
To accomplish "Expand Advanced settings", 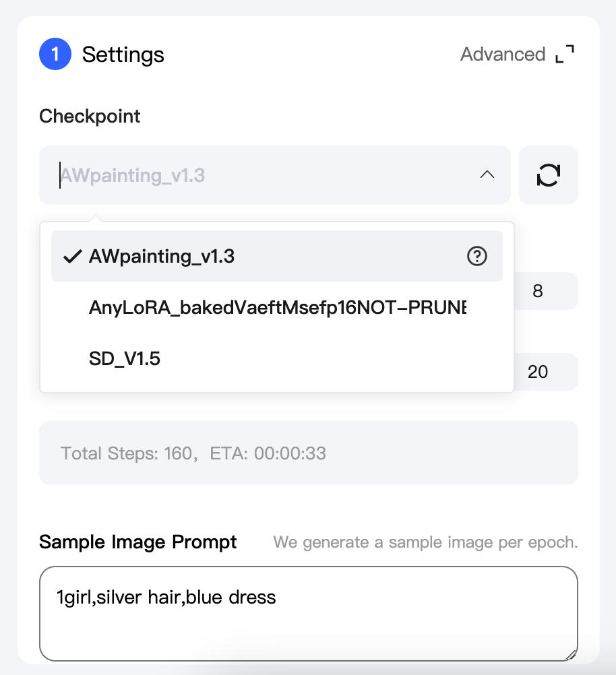I will (503, 54).
